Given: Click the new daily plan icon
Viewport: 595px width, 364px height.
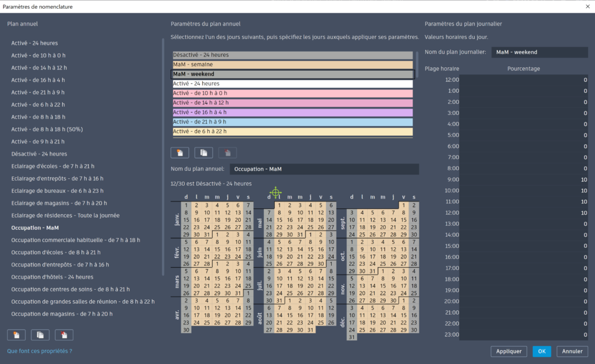Looking at the screenshot, I should [180, 153].
